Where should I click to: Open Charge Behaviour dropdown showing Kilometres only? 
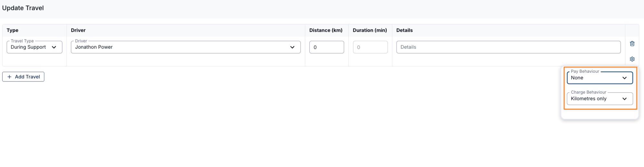(x=595, y=99)
